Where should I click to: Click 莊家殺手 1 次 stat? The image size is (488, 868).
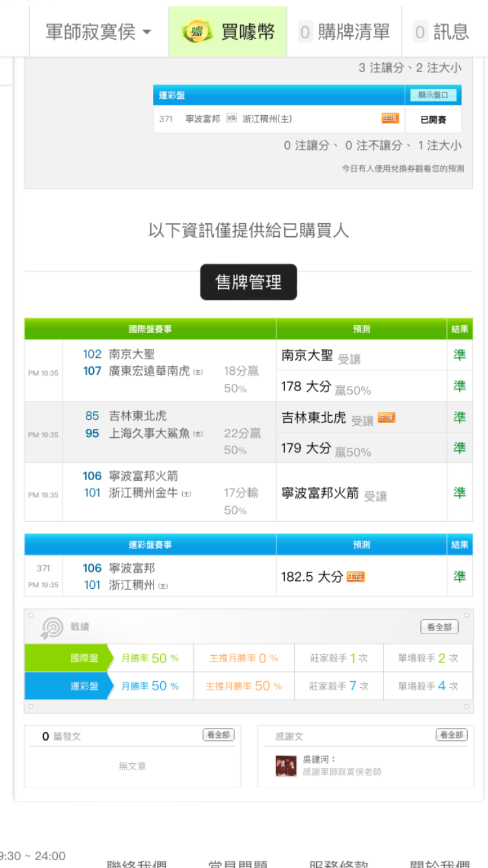point(339,658)
